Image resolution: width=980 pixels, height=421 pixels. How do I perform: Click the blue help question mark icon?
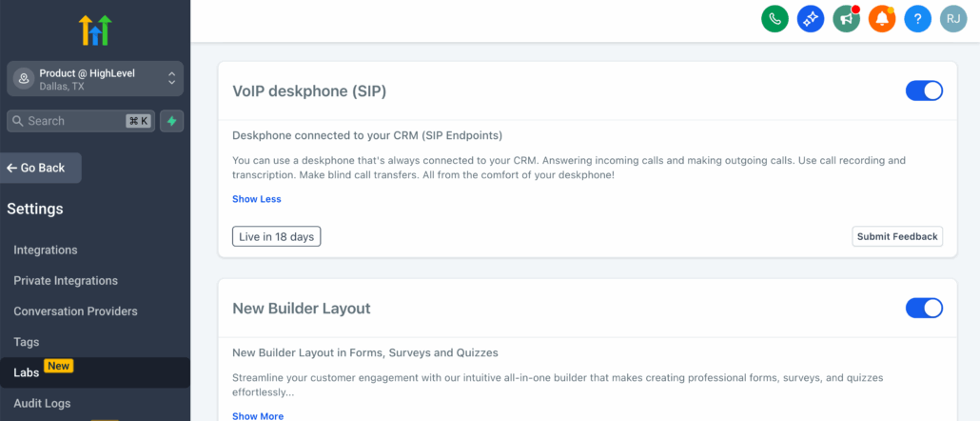point(917,18)
